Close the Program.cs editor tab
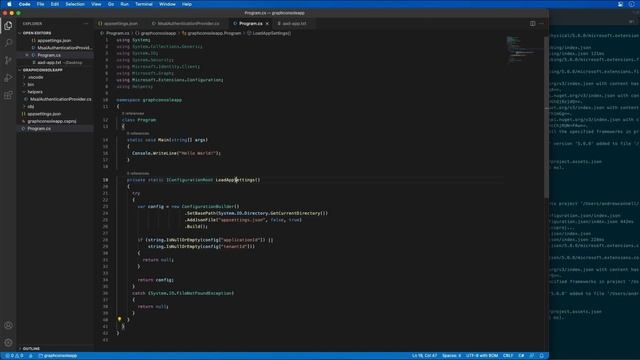 tap(267, 24)
